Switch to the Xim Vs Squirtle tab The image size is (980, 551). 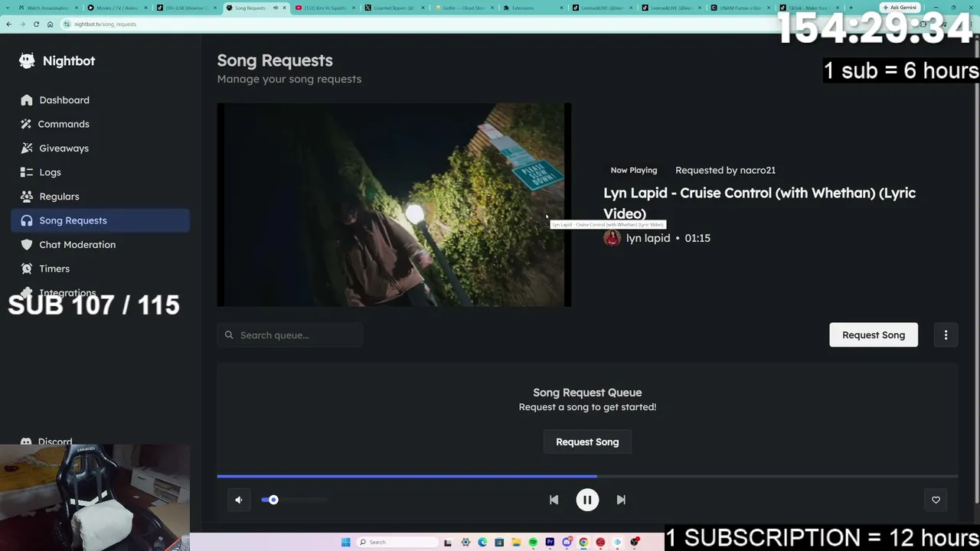point(325,8)
